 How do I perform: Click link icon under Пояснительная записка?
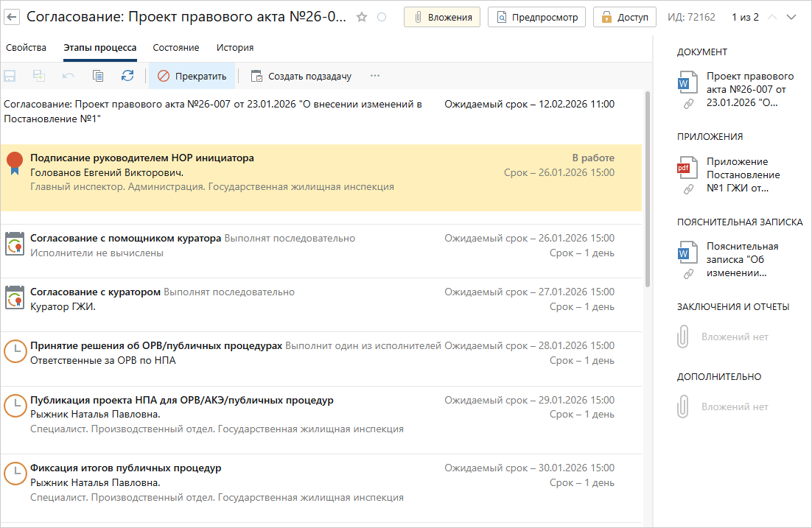click(688, 274)
